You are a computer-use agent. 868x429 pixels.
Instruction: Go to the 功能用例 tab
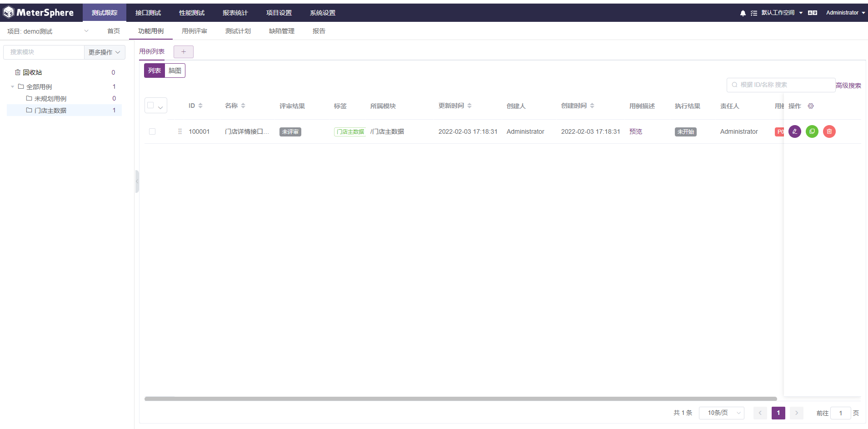tap(151, 31)
